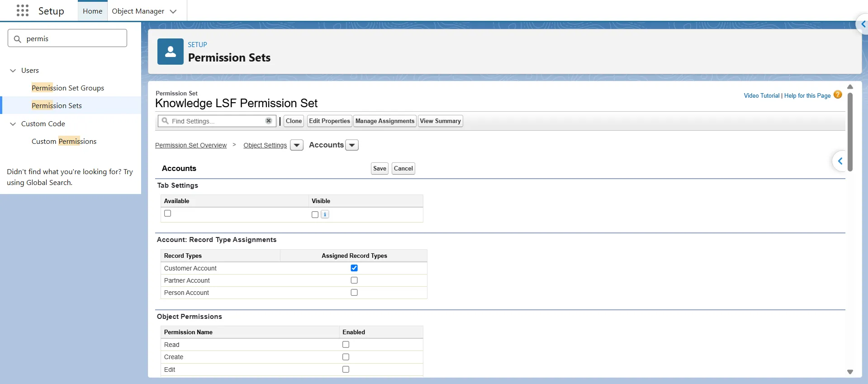This screenshot has width=868, height=384.
Task: Check the Available tab setting checkbox
Action: point(168,213)
